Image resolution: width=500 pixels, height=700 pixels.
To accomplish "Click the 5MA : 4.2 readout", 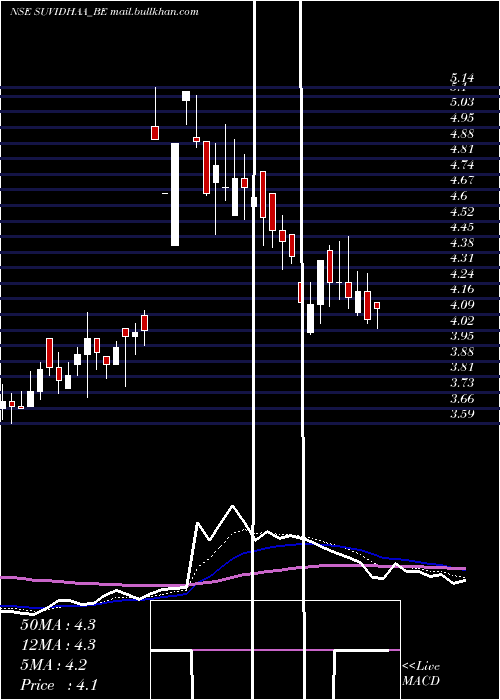I will (54, 665).
